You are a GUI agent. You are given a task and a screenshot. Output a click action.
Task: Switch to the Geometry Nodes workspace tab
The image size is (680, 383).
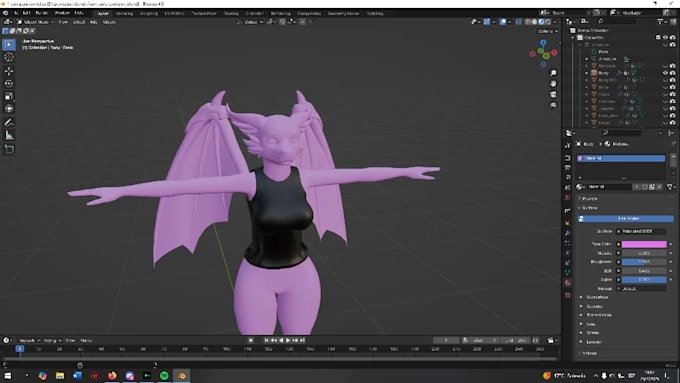pyautogui.click(x=343, y=13)
